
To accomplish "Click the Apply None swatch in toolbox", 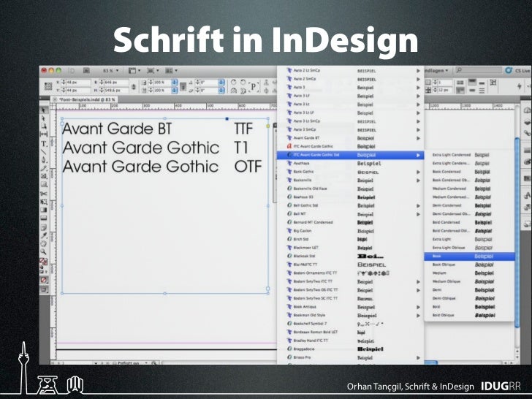I will coord(44,280).
